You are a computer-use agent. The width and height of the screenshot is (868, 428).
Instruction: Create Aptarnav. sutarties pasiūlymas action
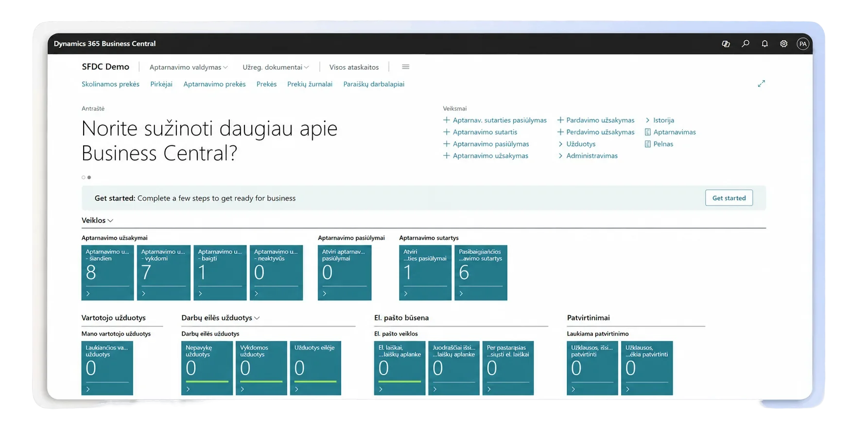click(495, 120)
